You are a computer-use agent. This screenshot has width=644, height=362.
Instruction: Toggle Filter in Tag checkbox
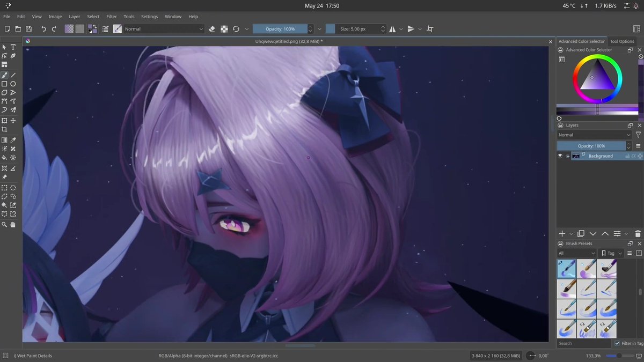(x=617, y=343)
